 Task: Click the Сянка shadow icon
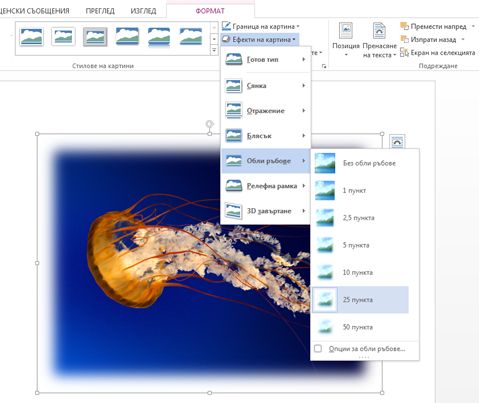coord(233,86)
